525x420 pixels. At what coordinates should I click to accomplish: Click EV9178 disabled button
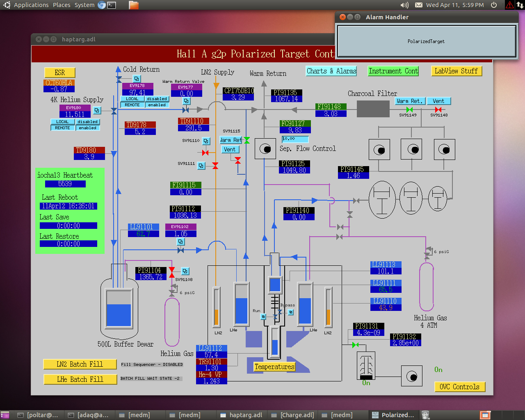coord(157,99)
